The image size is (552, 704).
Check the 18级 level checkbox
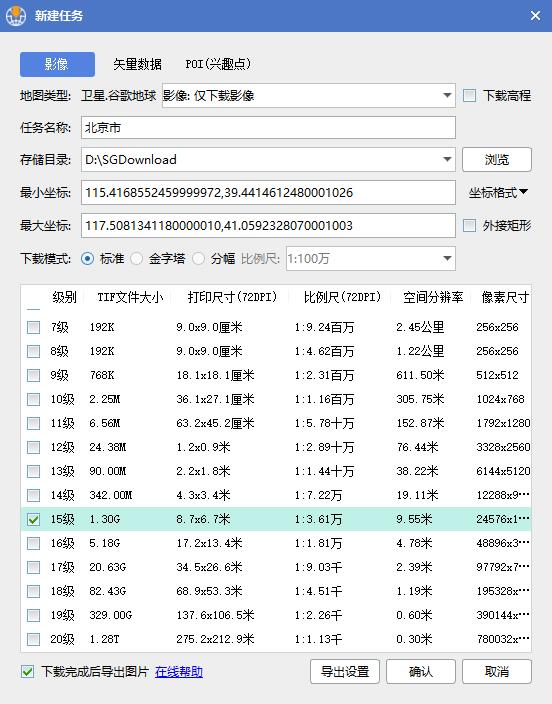[34, 591]
